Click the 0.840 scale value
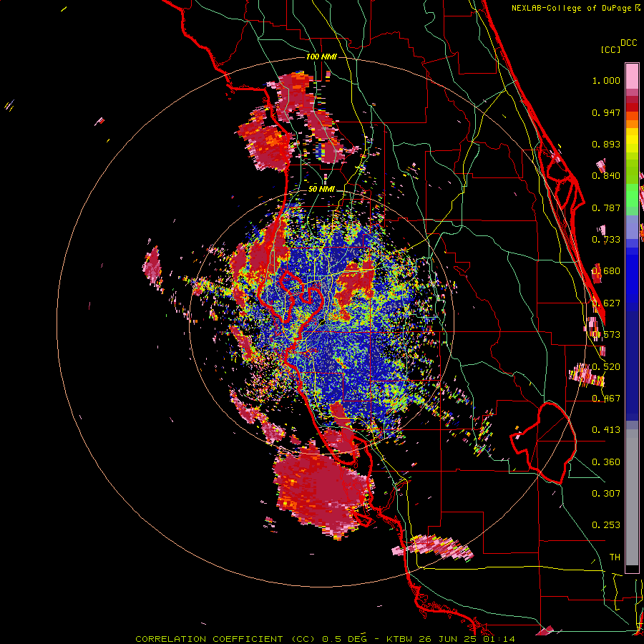 606,176
